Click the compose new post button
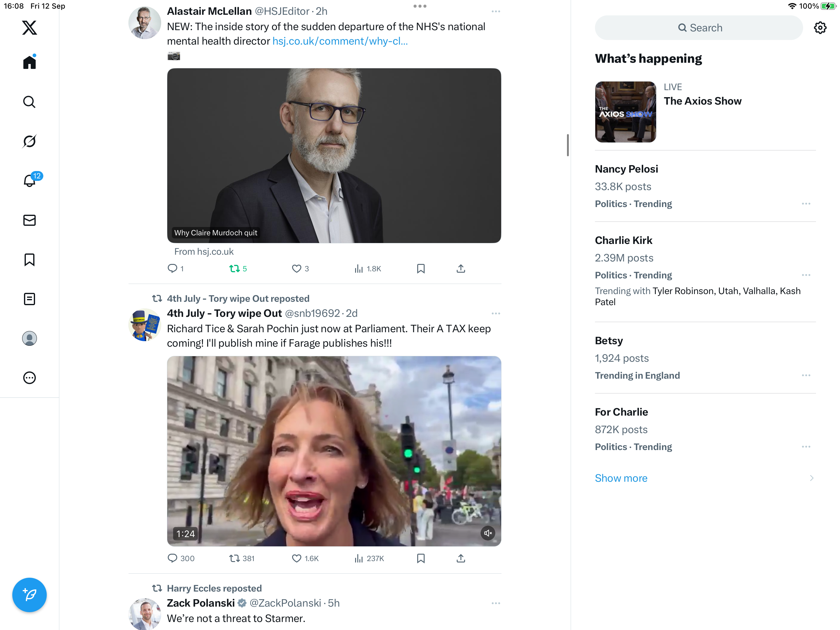 29,595
